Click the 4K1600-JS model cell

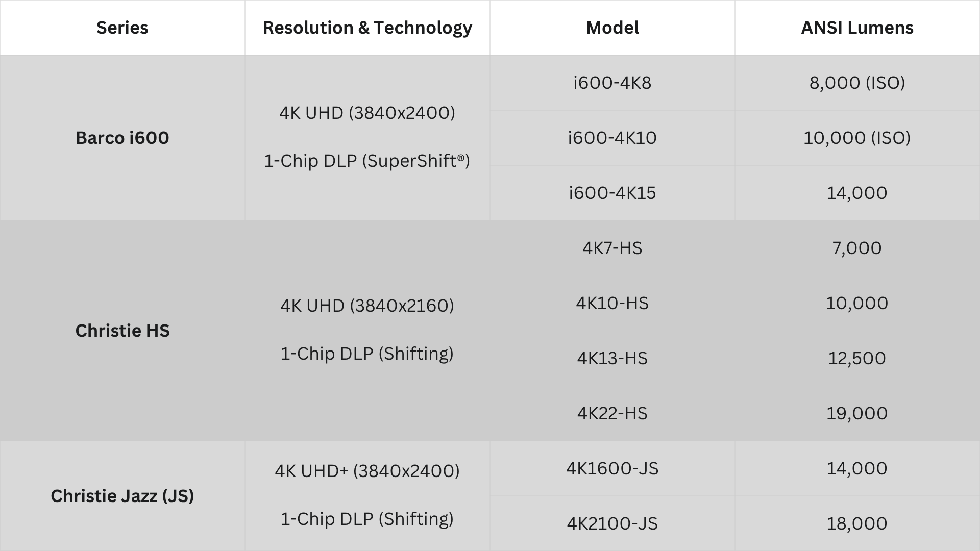point(612,468)
